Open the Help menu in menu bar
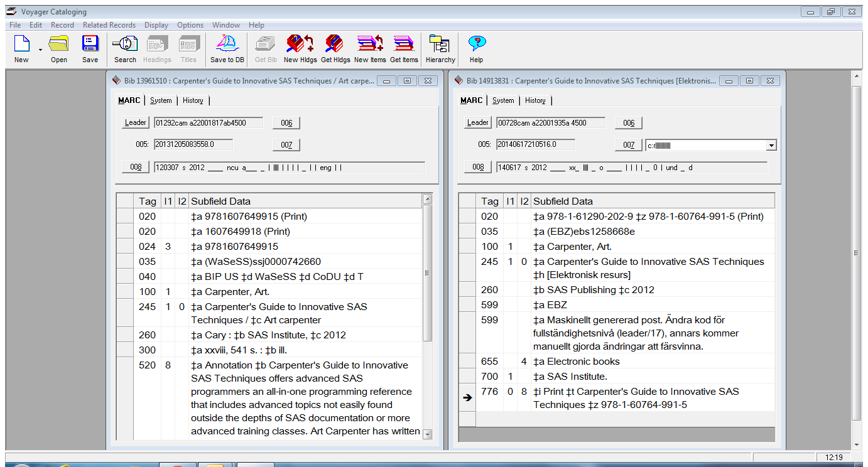Viewport: 868px width, 467px height. (256, 25)
